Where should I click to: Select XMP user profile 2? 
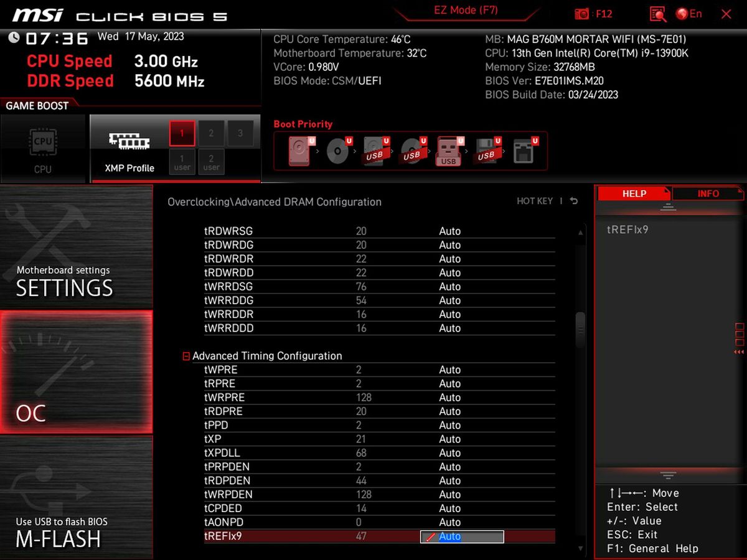[x=212, y=162]
